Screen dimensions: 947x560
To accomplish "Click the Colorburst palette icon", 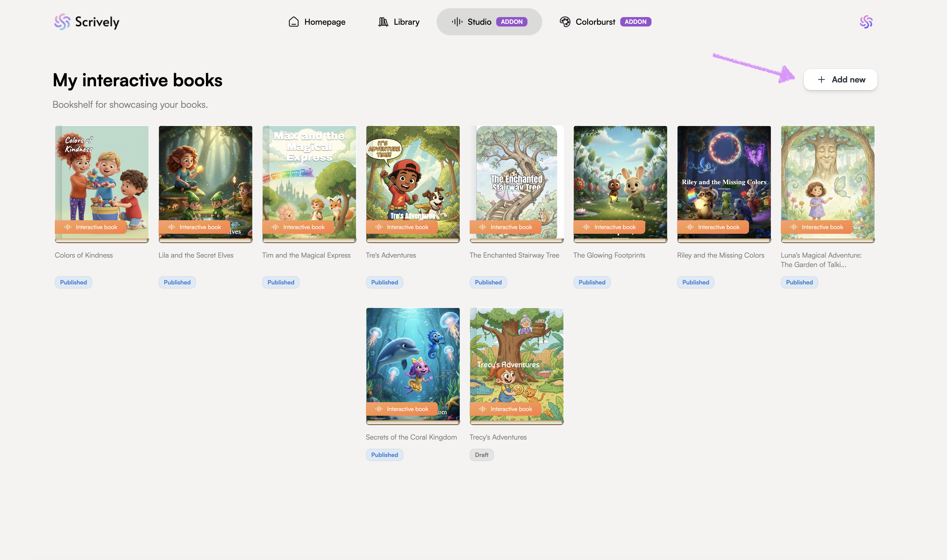I will [565, 22].
